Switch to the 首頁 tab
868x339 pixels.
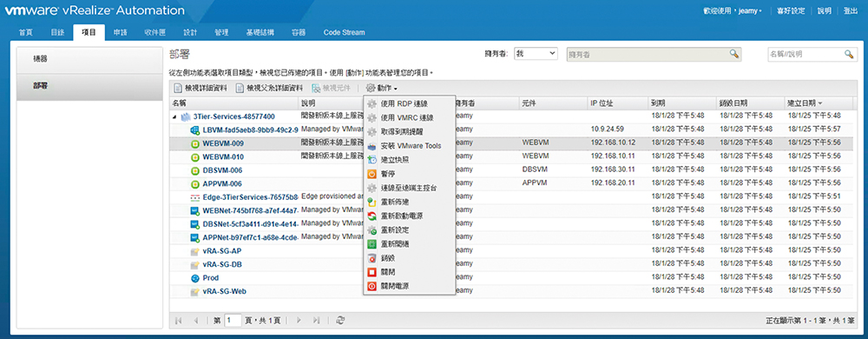point(25,32)
